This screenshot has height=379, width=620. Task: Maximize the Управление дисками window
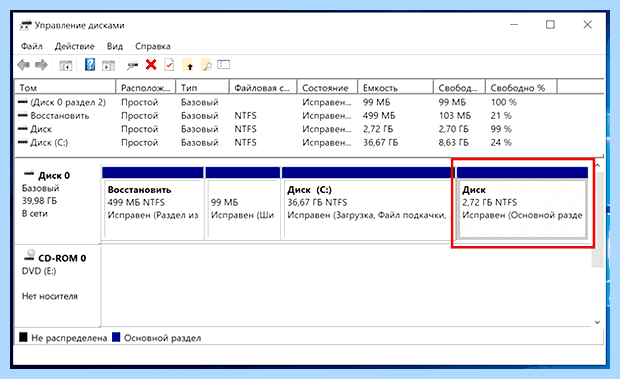tap(550, 25)
